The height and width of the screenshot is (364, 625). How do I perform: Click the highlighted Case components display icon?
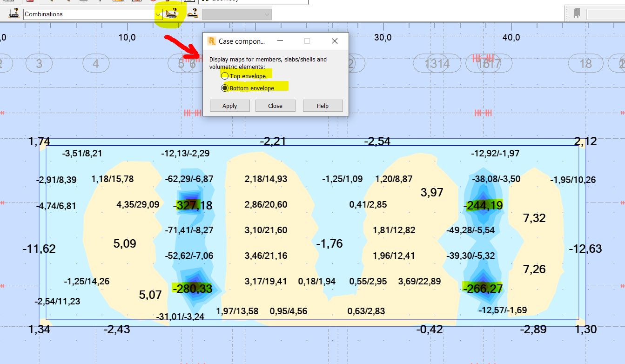coord(171,13)
